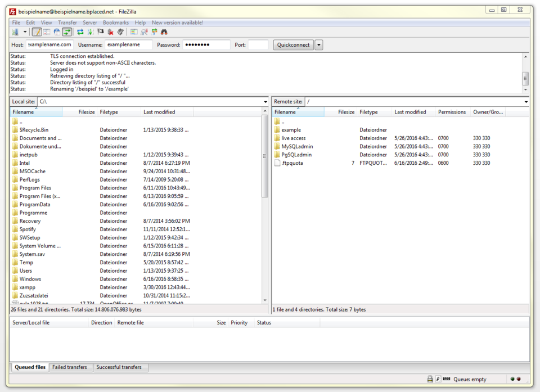Screen dimensions: 540x392
Task: Expand the Local site path dropdown
Action: tap(265, 102)
